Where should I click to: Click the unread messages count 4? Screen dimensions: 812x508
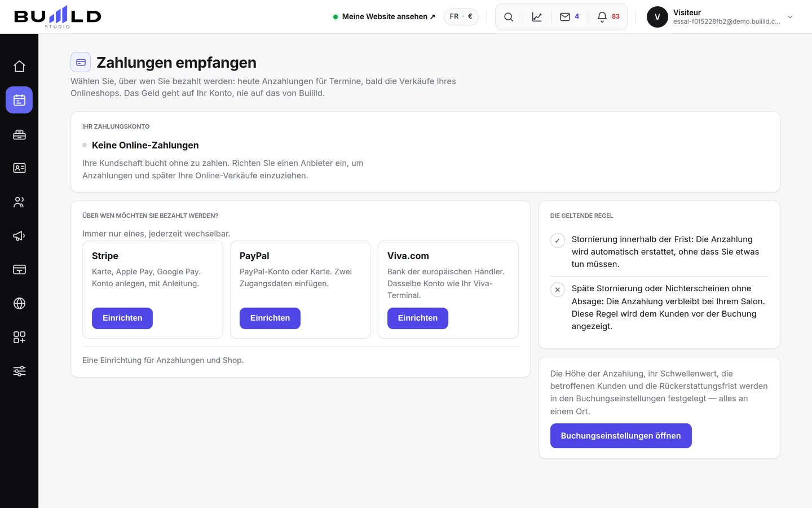point(577,16)
